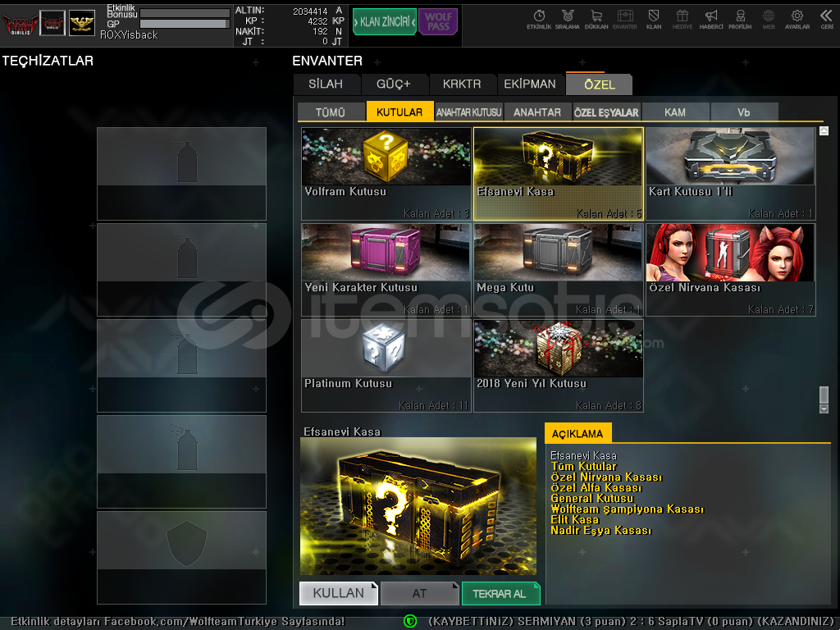840x630 pixels.
Task: Click "Özel Alfa Kasası" in description
Action: (x=596, y=487)
